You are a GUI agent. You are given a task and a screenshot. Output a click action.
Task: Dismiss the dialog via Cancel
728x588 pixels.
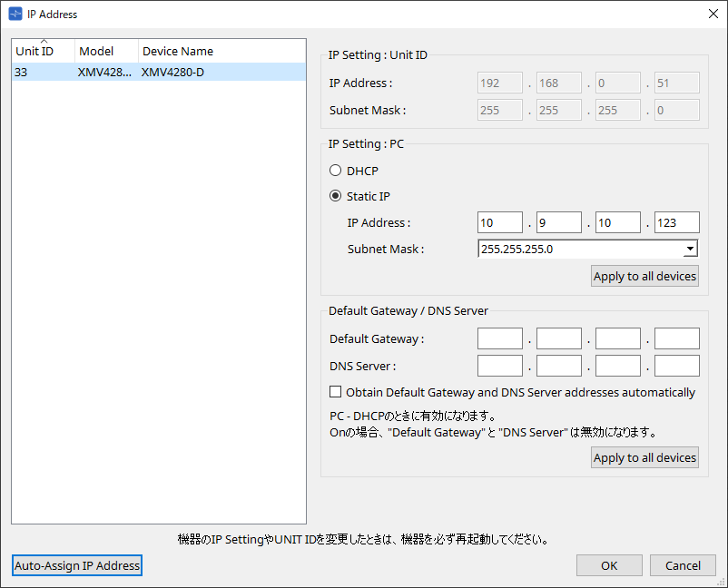(x=683, y=565)
